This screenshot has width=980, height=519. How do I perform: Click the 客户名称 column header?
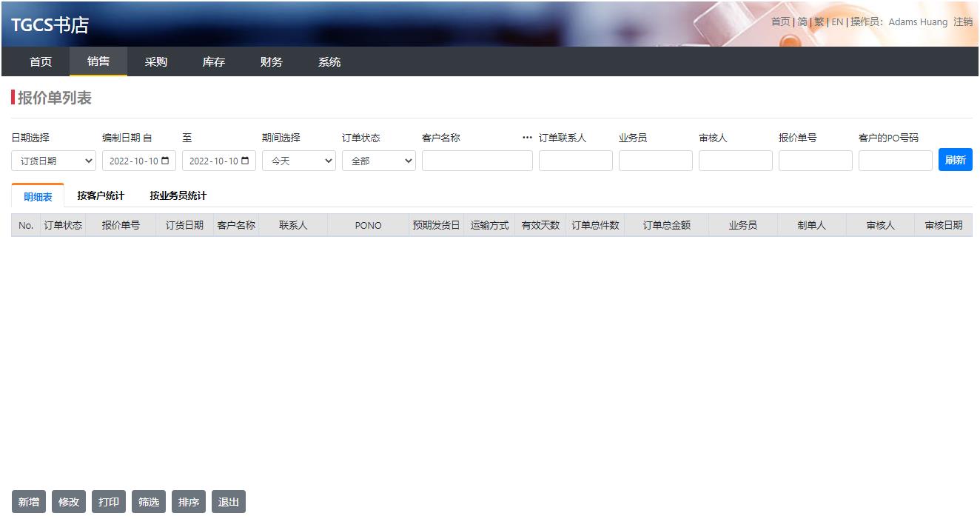(x=236, y=225)
